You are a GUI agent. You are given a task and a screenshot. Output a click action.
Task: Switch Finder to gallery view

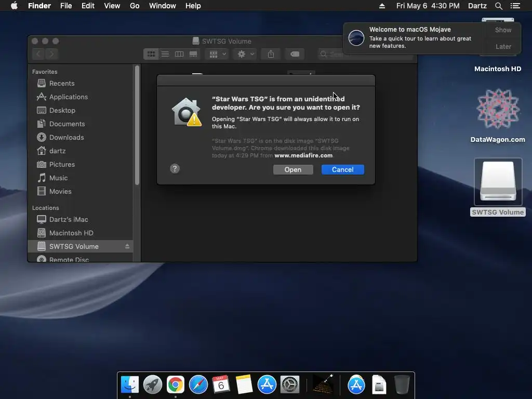193,54
